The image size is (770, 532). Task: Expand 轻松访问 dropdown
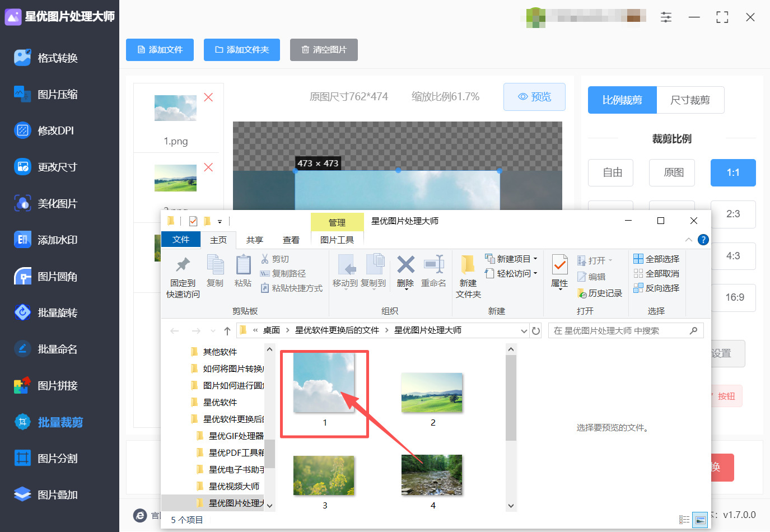(x=535, y=273)
